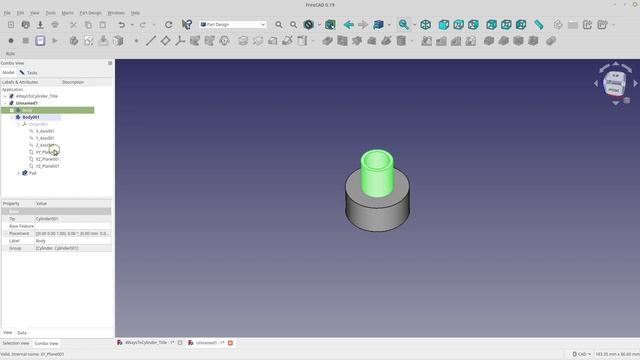The width and height of the screenshot is (640, 360).
Task: Click the Front view cube icon
Action: pos(444,24)
